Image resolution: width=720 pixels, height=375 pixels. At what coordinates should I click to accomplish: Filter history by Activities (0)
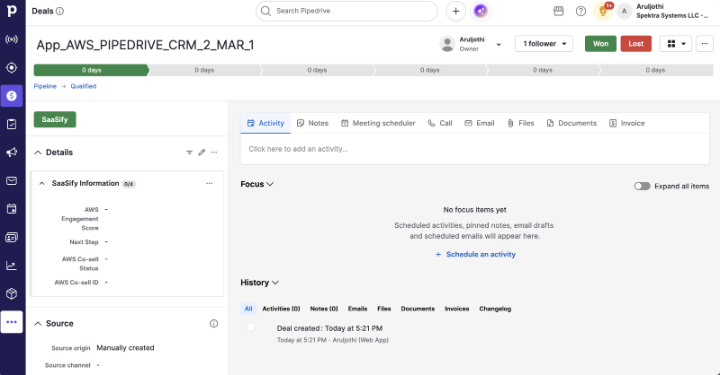pyautogui.click(x=281, y=309)
